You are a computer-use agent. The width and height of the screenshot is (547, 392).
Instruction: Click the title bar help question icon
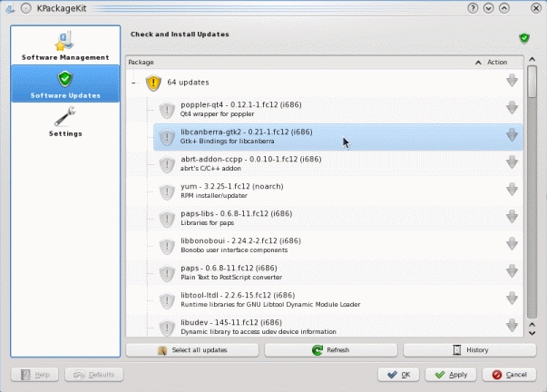(x=473, y=8)
